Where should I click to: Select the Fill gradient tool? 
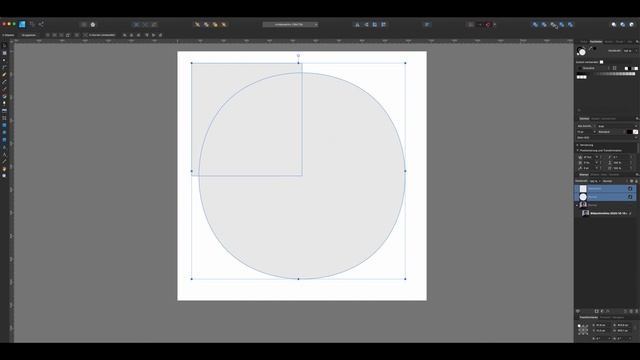point(4,96)
